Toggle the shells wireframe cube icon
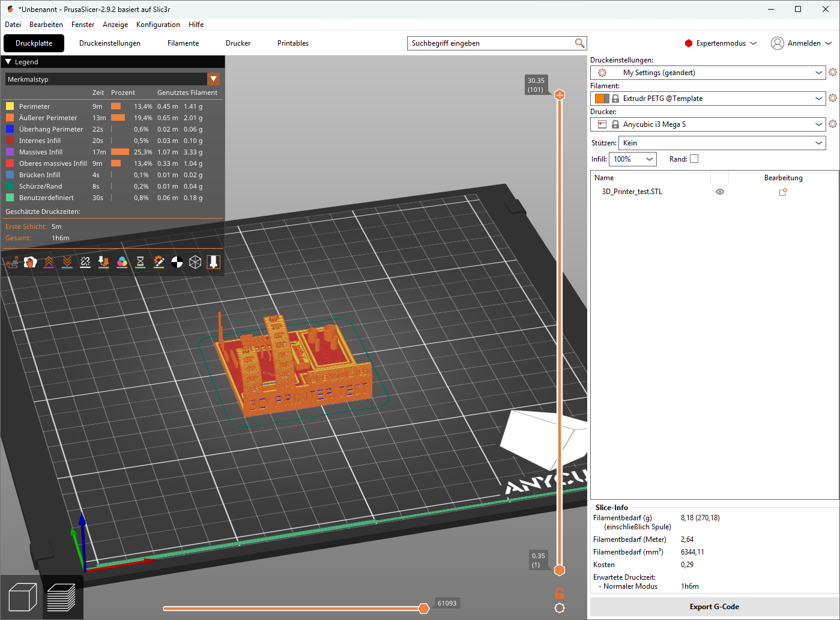Image resolution: width=840 pixels, height=620 pixels. (195, 262)
